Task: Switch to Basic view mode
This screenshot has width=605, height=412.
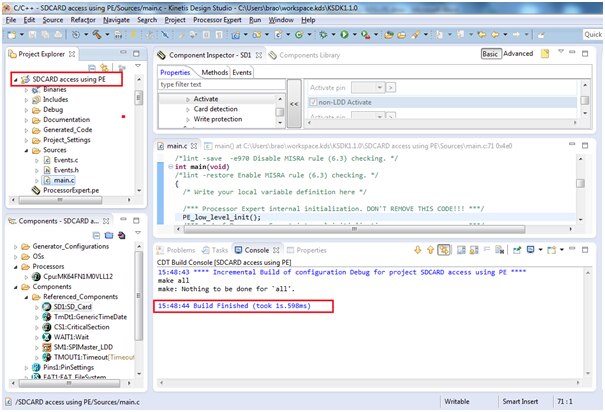Action: [x=490, y=54]
